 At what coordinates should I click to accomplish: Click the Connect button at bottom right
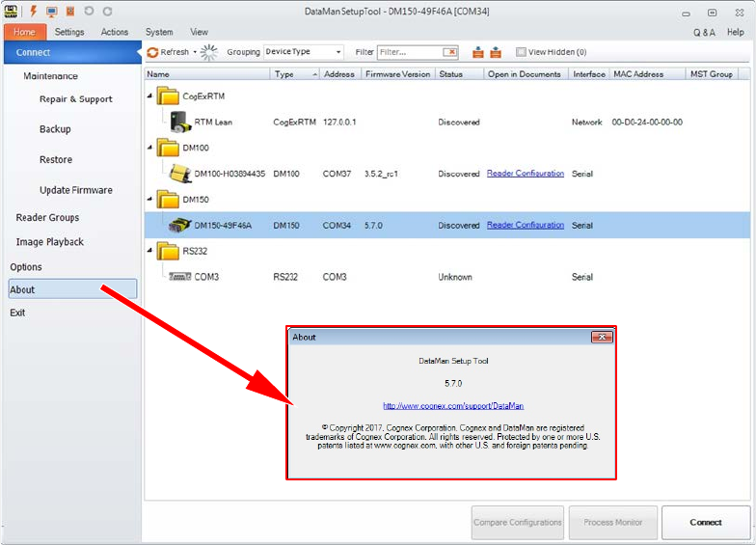tap(706, 523)
